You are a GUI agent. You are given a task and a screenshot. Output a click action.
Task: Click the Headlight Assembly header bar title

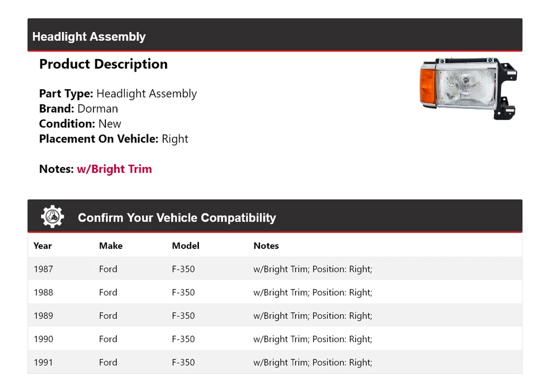(x=89, y=37)
